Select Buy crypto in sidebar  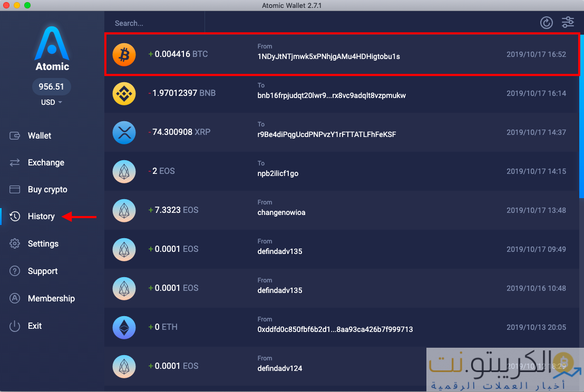point(47,190)
